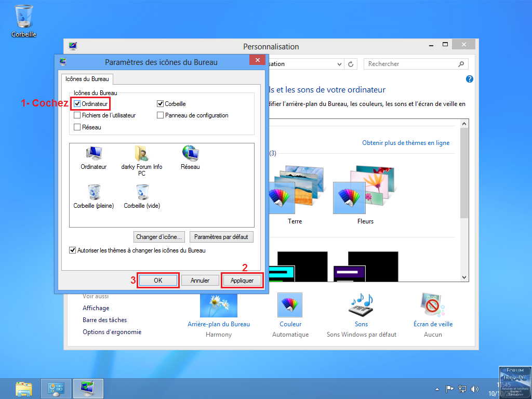Open Obtenir plus de thèmes en ligne link

406,143
